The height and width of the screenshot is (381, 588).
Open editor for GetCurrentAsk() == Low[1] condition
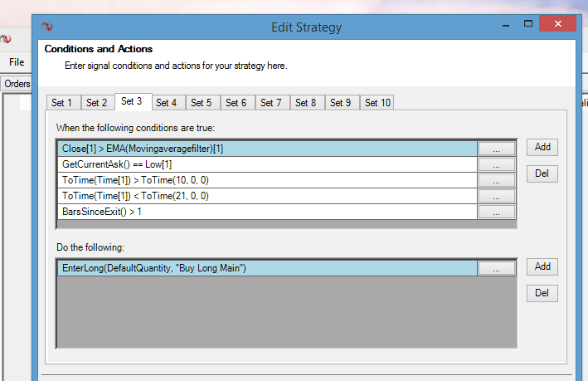(496, 165)
